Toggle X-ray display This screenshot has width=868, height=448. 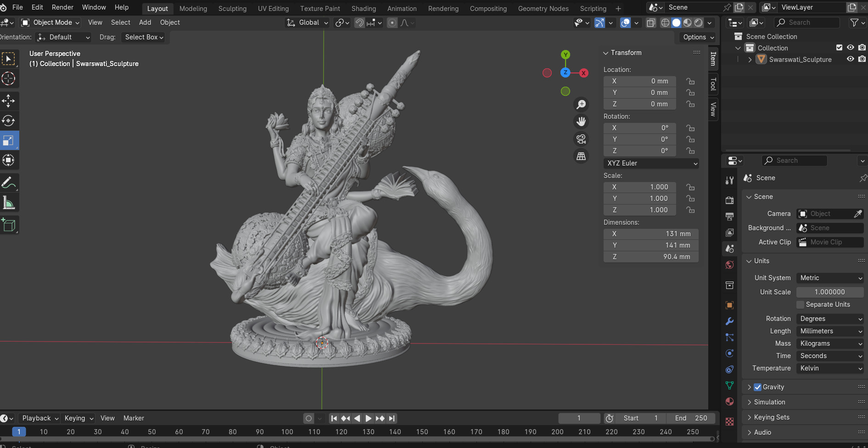point(651,22)
